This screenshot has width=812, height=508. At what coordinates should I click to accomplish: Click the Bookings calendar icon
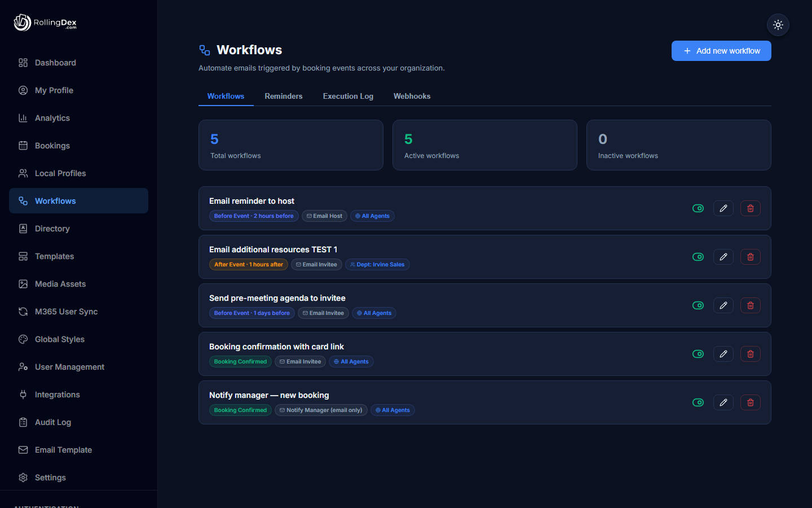point(23,146)
